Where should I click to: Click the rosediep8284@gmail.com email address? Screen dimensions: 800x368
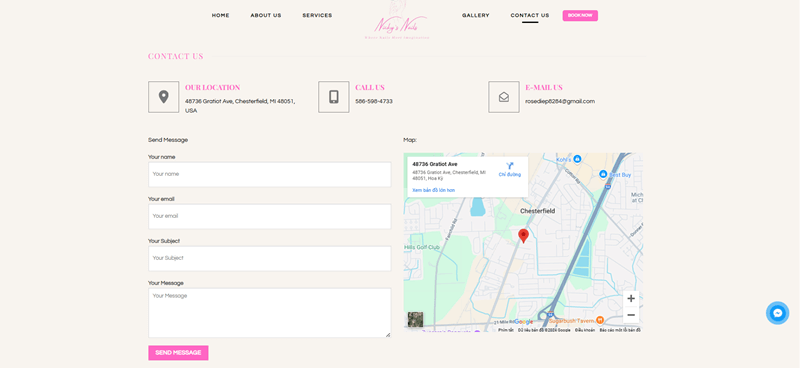click(x=560, y=101)
